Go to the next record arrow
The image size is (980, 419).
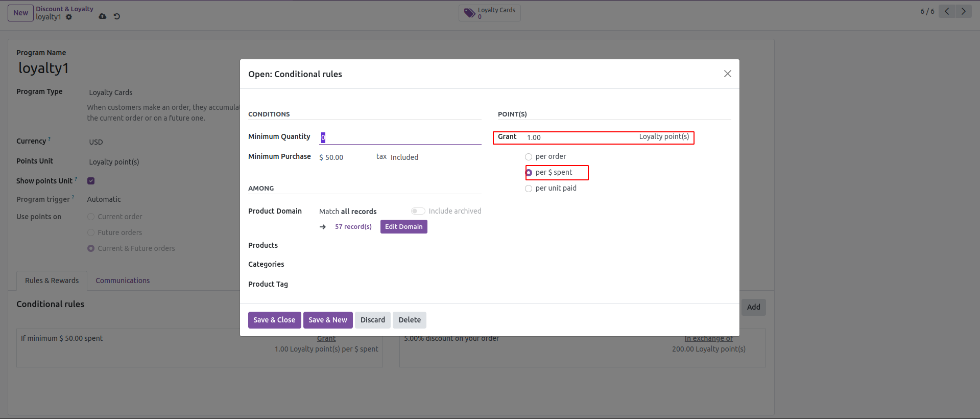coord(963,11)
